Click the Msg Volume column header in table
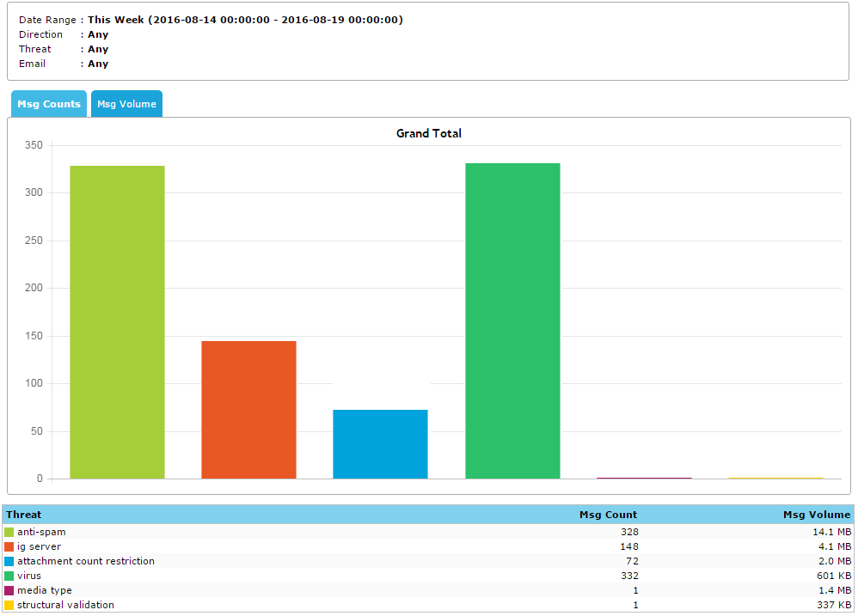Image resolution: width=858 pixels, height=616 pixels. click(x=816, y=515)
